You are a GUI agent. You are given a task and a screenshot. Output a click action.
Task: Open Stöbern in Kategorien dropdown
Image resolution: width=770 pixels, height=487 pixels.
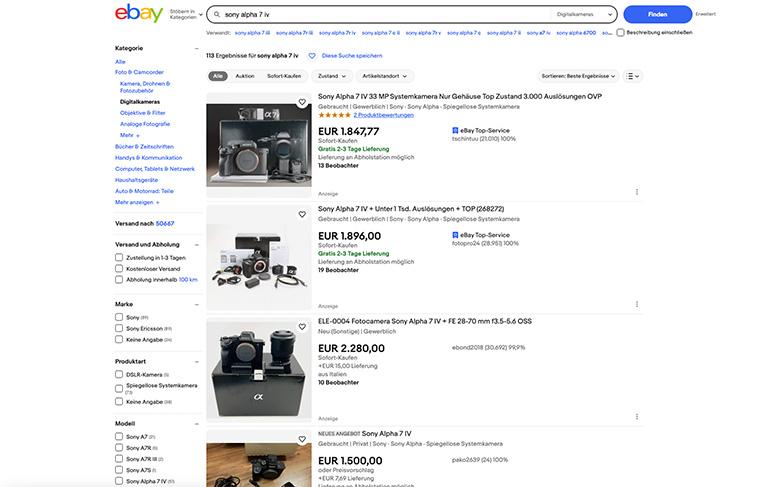186,14
